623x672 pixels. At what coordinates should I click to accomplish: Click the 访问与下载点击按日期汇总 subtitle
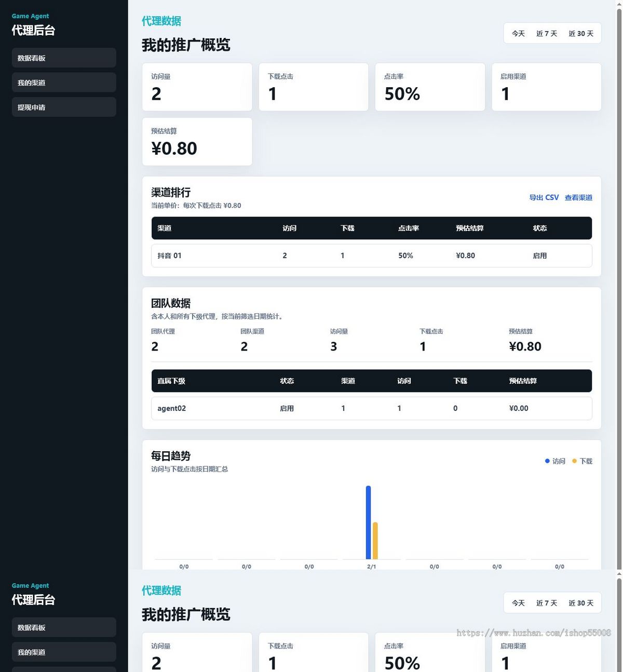(189, 469)
